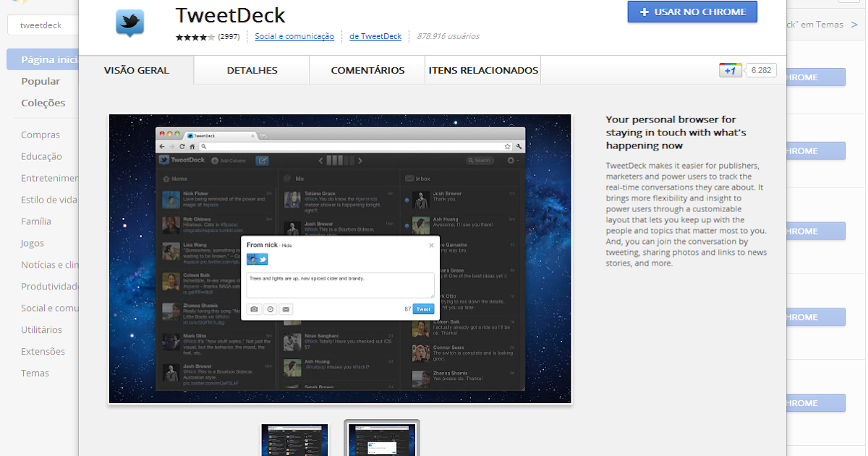Click the Inbox column header icon
868x456 pixels.
(409, 178)
